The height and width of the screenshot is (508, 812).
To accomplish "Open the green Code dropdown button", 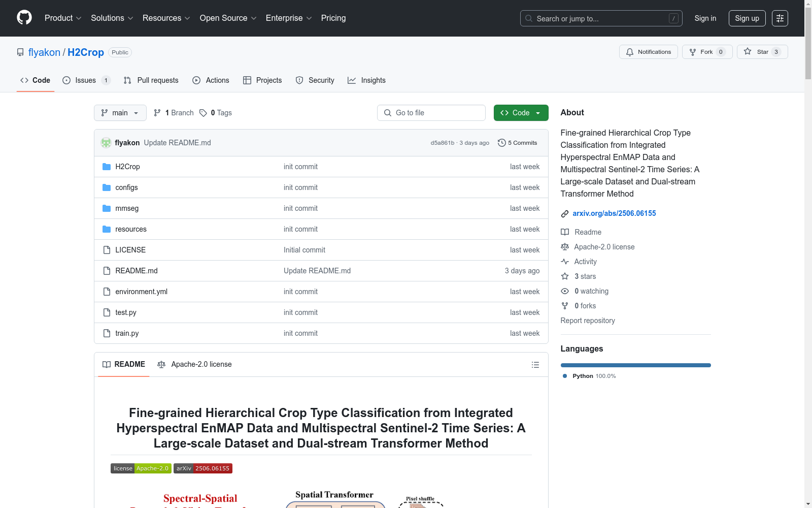I will pyautogui.click(x=521, y=113).
